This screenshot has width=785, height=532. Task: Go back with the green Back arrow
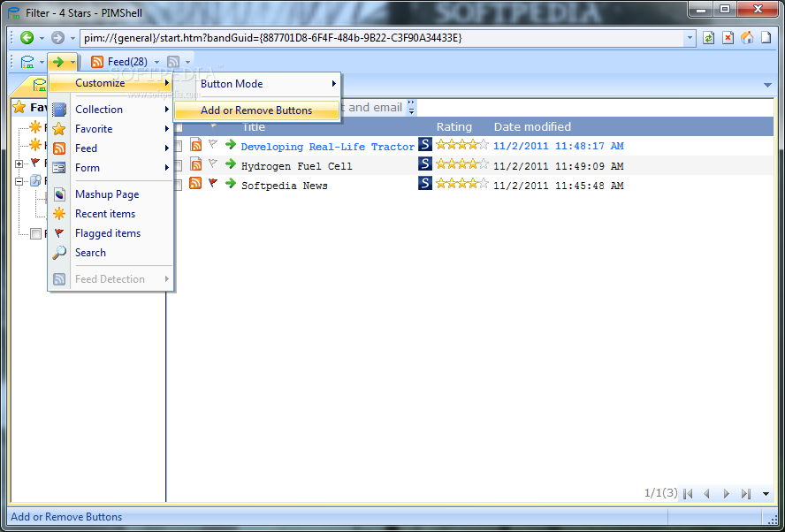(27, 37)
